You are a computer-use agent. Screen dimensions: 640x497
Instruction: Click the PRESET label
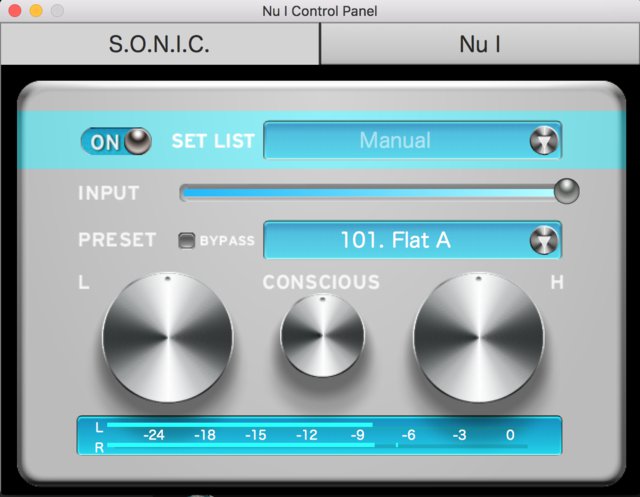117,240
